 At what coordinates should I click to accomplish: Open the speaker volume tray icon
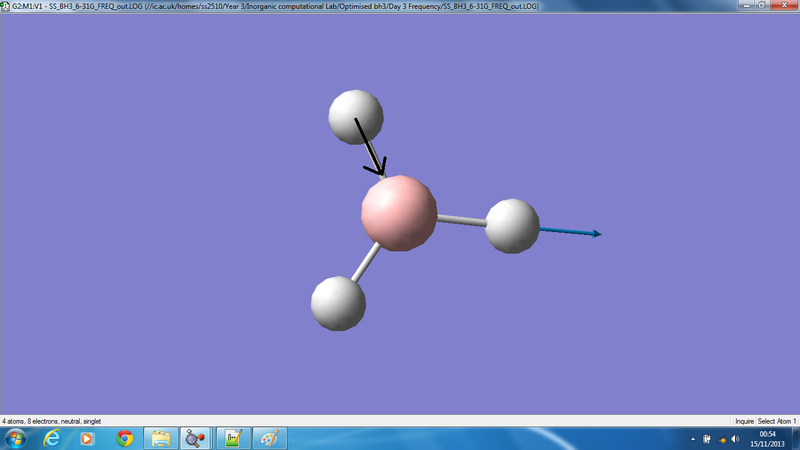(x=735, y=439)
